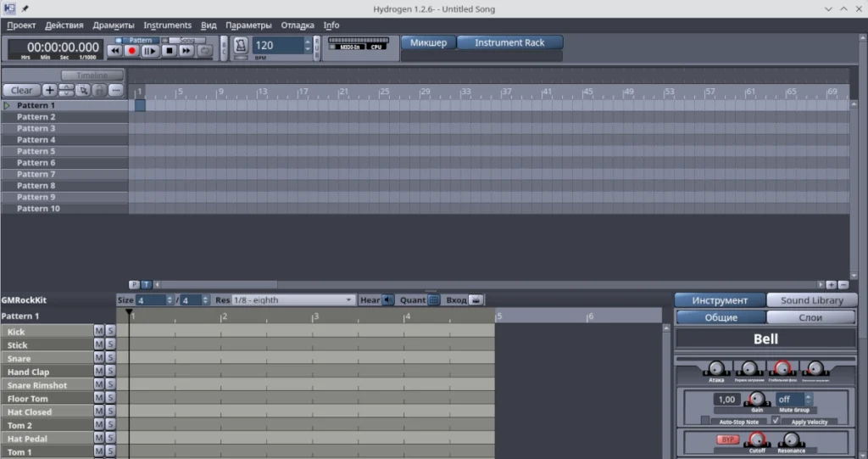The height and width of the screenshot is (459, 868).
Task: Rewind the transport
Action: (x=114, y=51)
